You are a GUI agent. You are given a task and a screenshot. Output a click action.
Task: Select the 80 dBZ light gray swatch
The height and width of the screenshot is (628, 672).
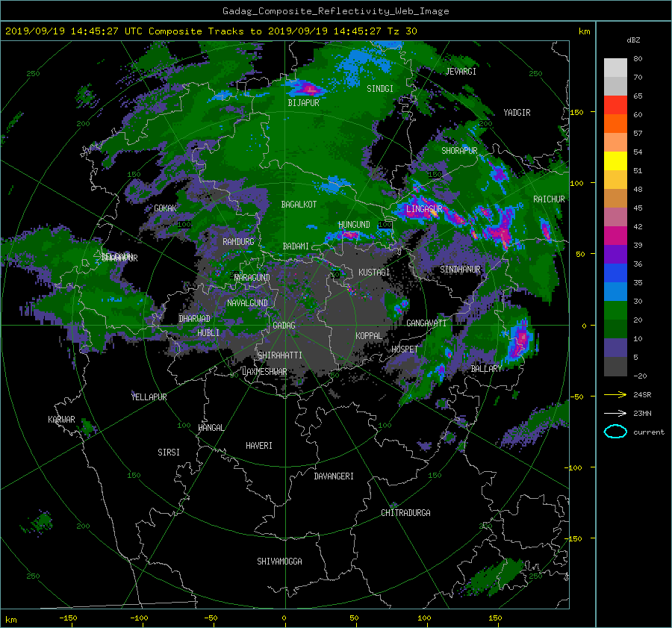(615, 68)
